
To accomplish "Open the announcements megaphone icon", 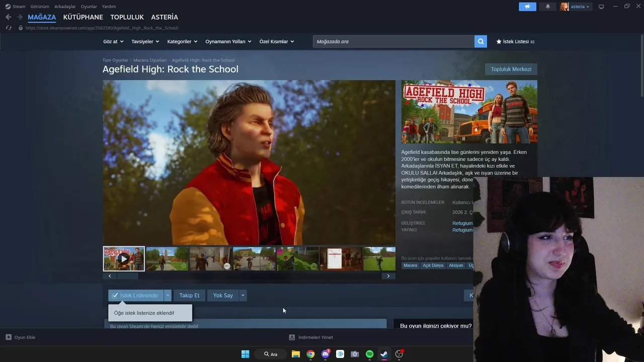I will [x=527, y=7].
